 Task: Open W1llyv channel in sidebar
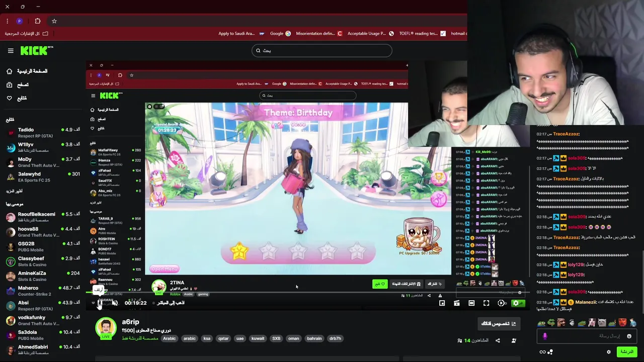tap(43, 147)
